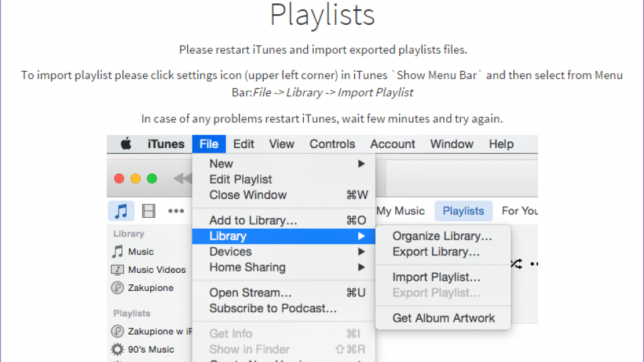Choose Edit Playlist from File menu

pyautogui.click(x=284, y=180)
